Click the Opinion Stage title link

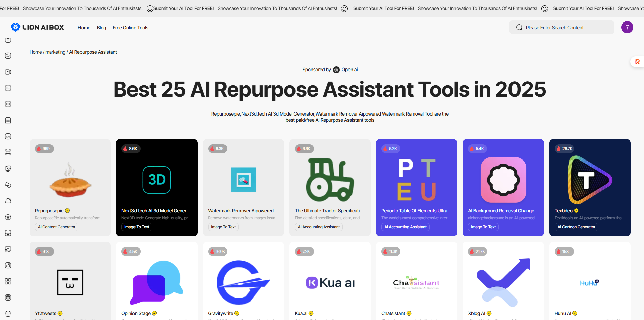coord(136,313)
